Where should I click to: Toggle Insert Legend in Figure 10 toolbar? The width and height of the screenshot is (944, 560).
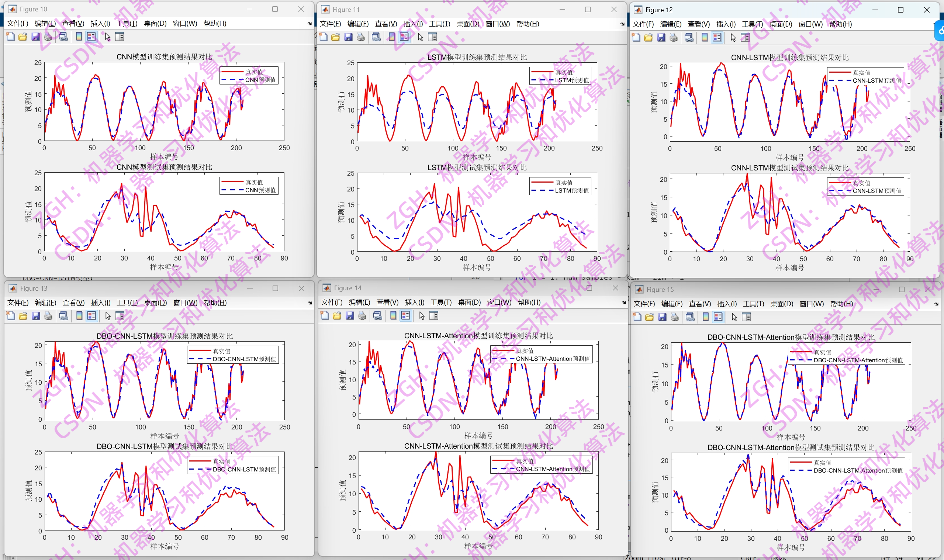coord(91,37)
